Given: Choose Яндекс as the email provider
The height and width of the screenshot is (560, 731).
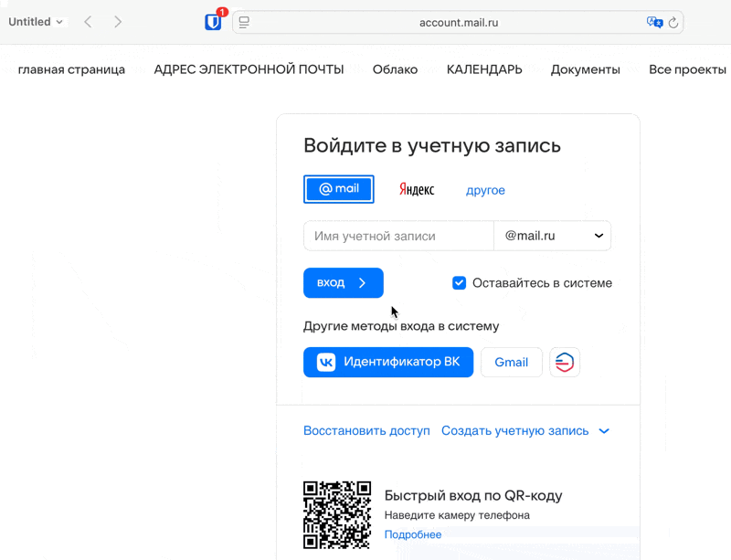Looking at the screenshot, I should [416, 189].
